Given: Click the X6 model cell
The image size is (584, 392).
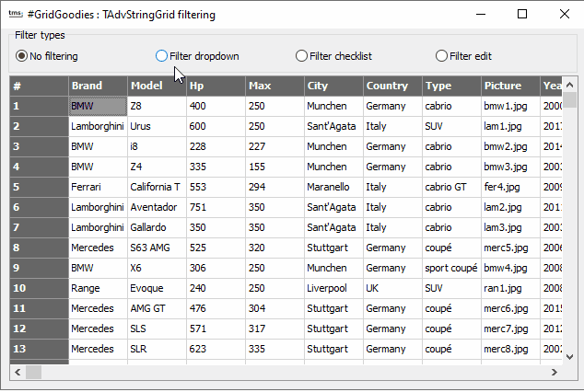Looking at the screenshot, I should [x=157, y=268].
